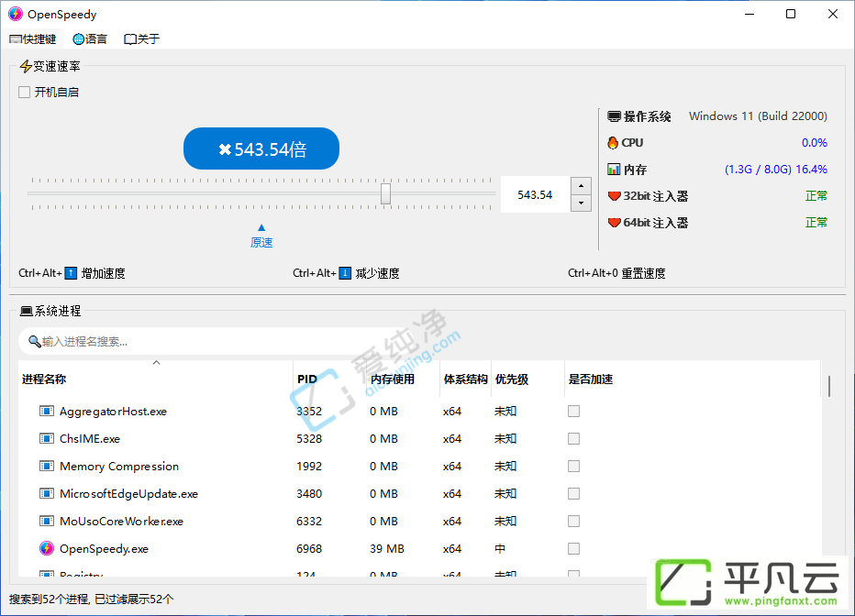The height and width of the screenshot is (616, 855).
Task: Check acceleration for AggregatorHost.exe
Action: coord(573,412)
